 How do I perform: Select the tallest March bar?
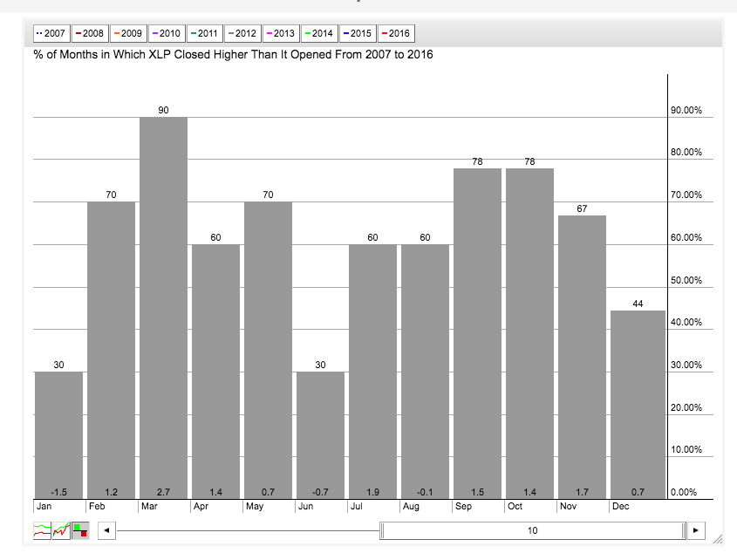[164, 308]
